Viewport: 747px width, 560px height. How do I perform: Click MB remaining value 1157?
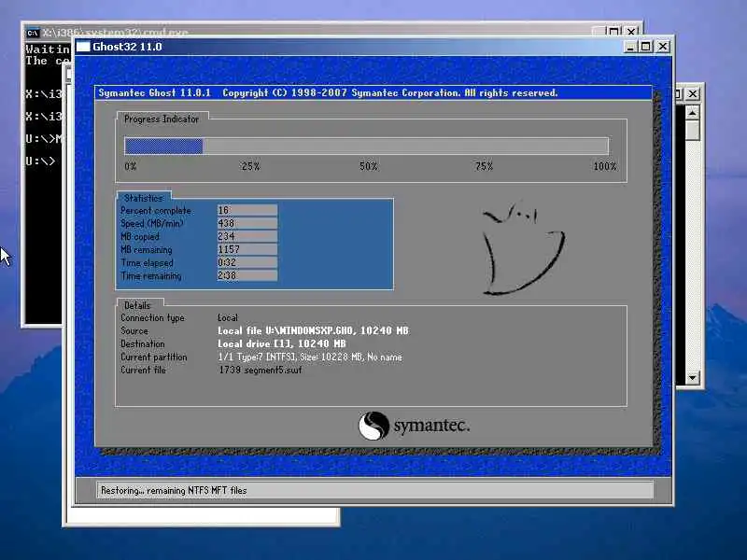[247, 249]
